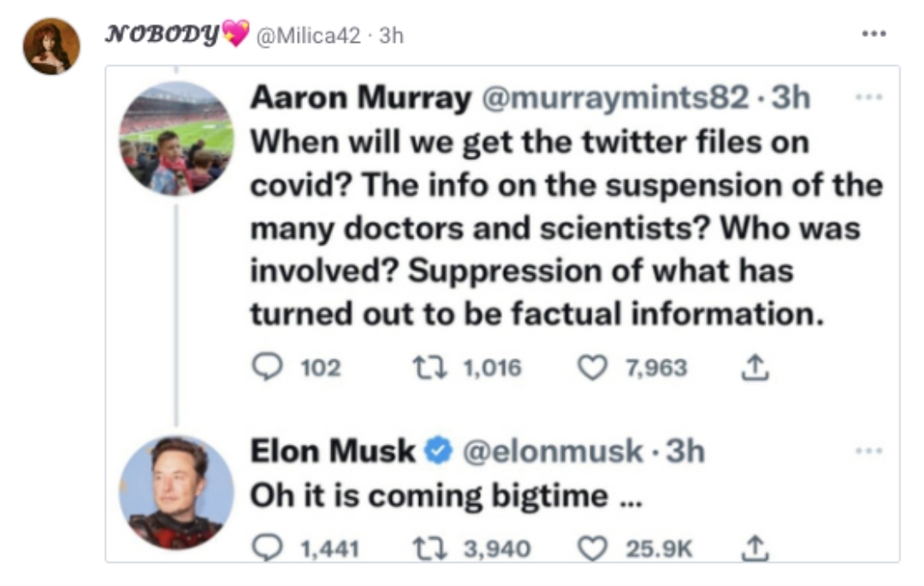
Task: Open NOBODY's profile picture
Action: pyautogui.click(x=51, y=46)
